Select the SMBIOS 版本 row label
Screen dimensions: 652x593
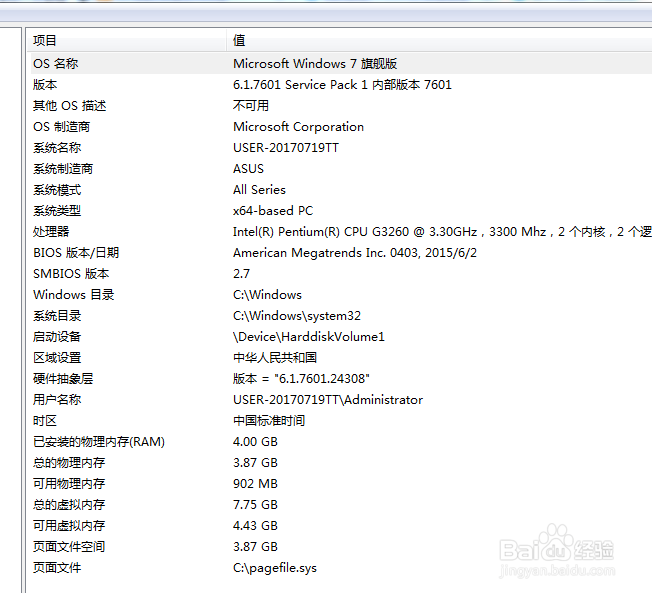tap(71, 274)
